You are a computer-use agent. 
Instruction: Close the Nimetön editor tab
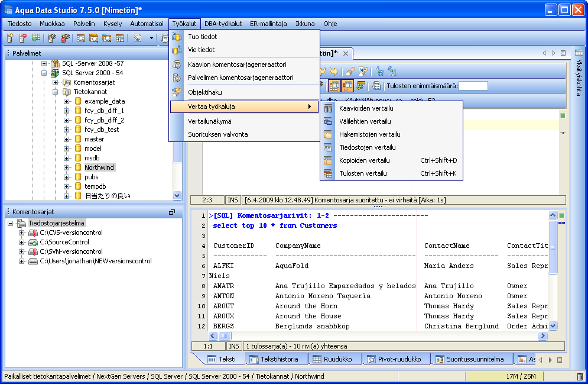(346, 53)
